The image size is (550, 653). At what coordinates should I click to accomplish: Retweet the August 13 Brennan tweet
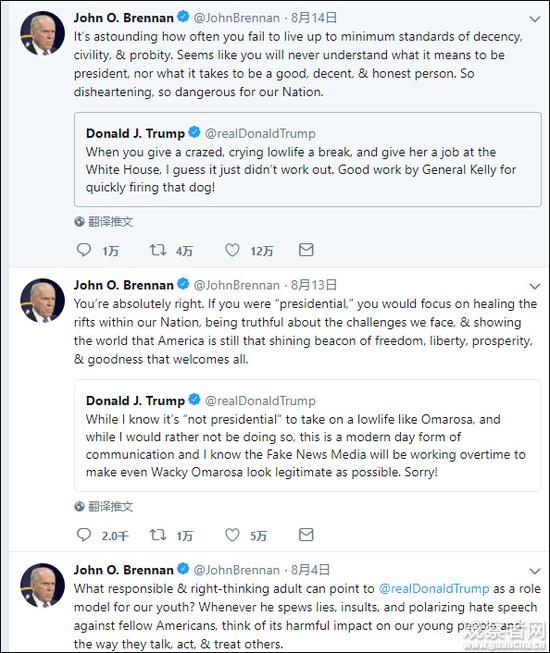(158, 535)
